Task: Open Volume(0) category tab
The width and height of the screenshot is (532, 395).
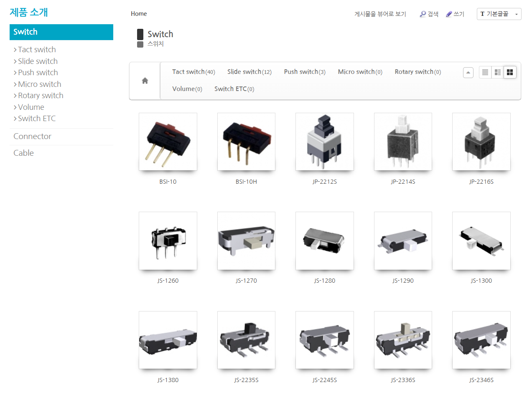Action: 187,89
